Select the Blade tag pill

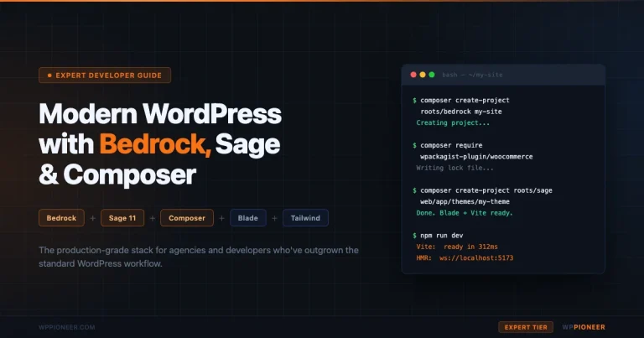248,218
